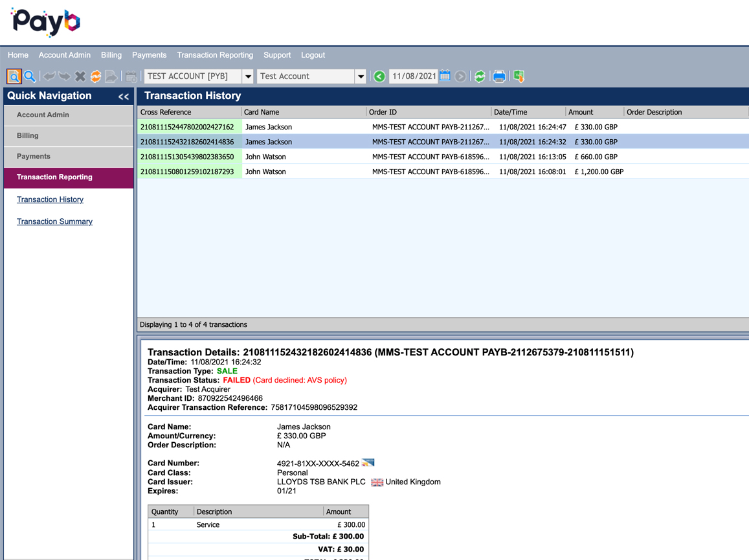Screen dimensions: 749x560
Task: Click the Description header in the items table
Action: (258, 511)
